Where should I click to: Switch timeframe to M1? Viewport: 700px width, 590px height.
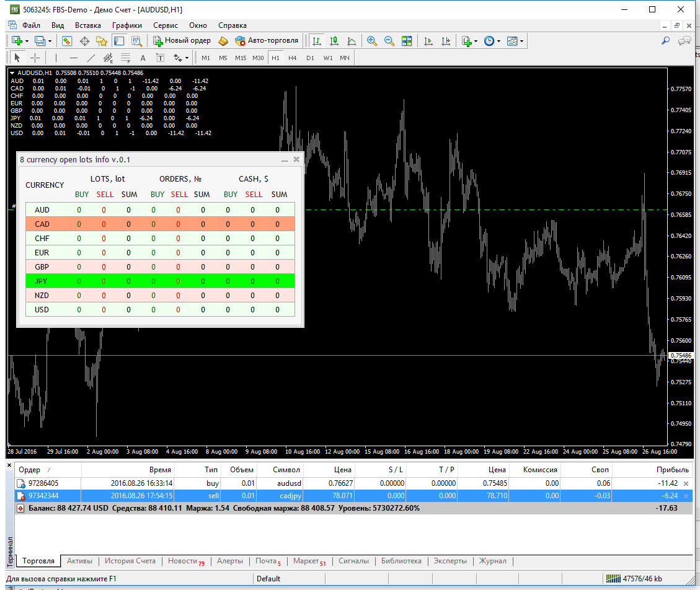206,58
